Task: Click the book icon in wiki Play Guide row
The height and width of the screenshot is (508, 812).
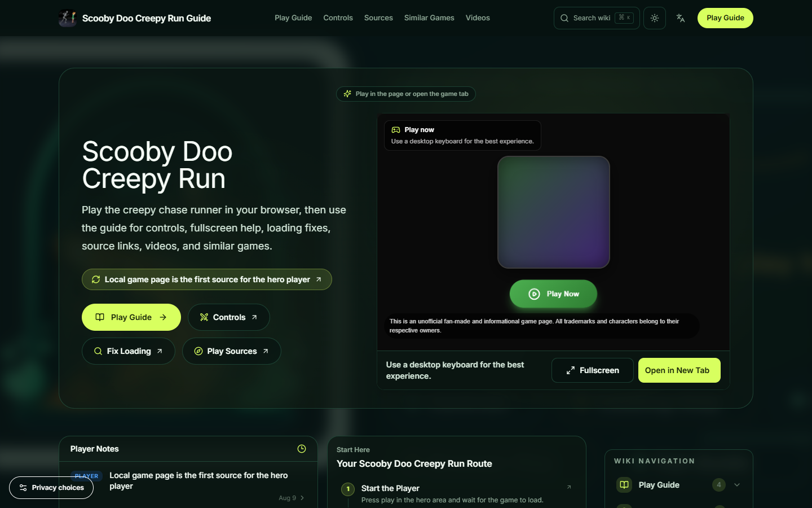Action: click(x=624, y=485)
